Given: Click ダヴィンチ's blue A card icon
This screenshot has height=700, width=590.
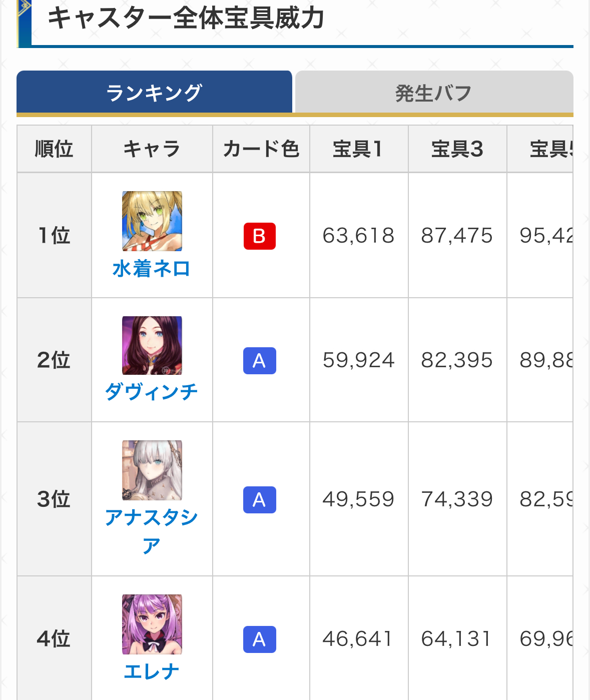Looking at the screenshot, I should coord(259,360).
